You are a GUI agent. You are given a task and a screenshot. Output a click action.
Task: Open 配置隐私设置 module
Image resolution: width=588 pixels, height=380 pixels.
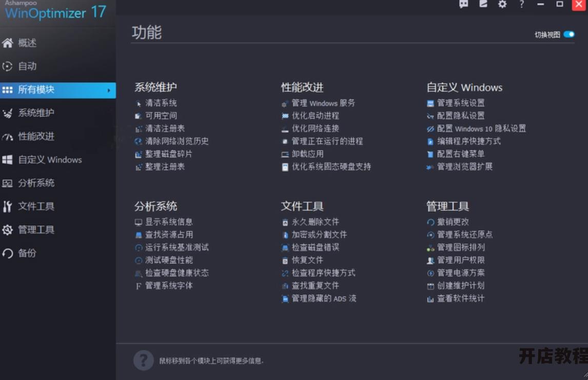[461, 116]
